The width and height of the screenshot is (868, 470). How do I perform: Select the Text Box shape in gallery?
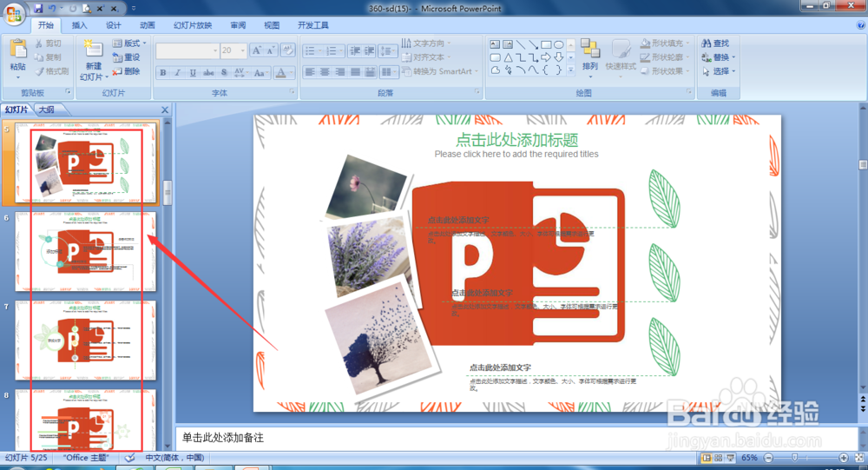495,44
